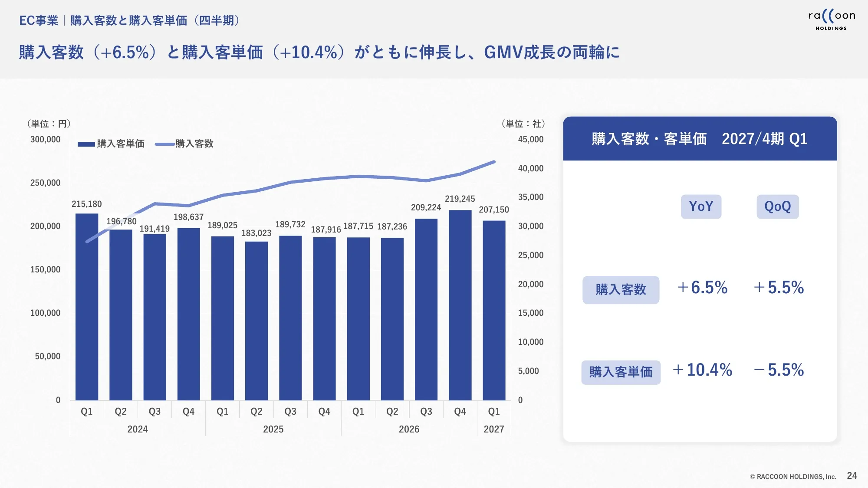This screenshot has width=868, height=488.
Task: Click bar value label 215,180
Action: (x=87, y=204)
